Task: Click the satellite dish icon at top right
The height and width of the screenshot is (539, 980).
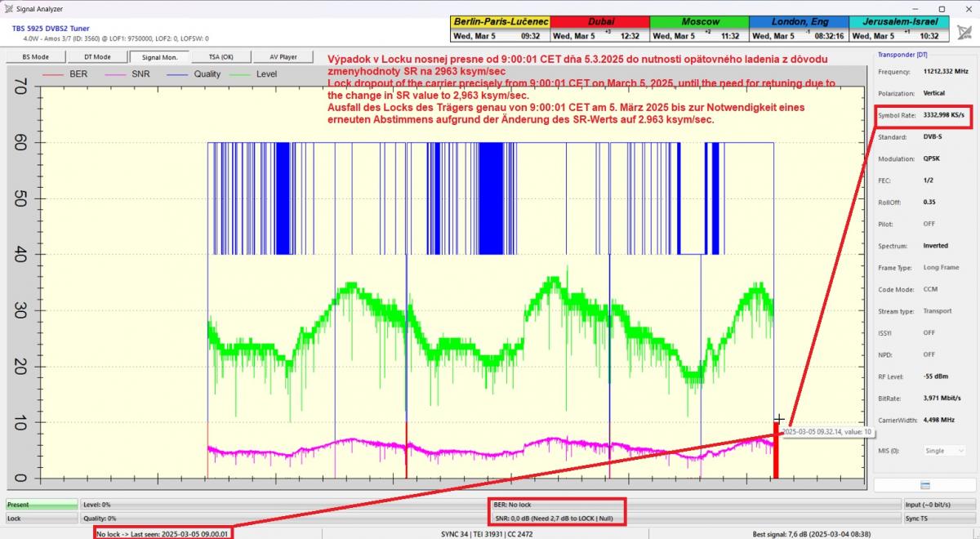Action: click(964, 32)
